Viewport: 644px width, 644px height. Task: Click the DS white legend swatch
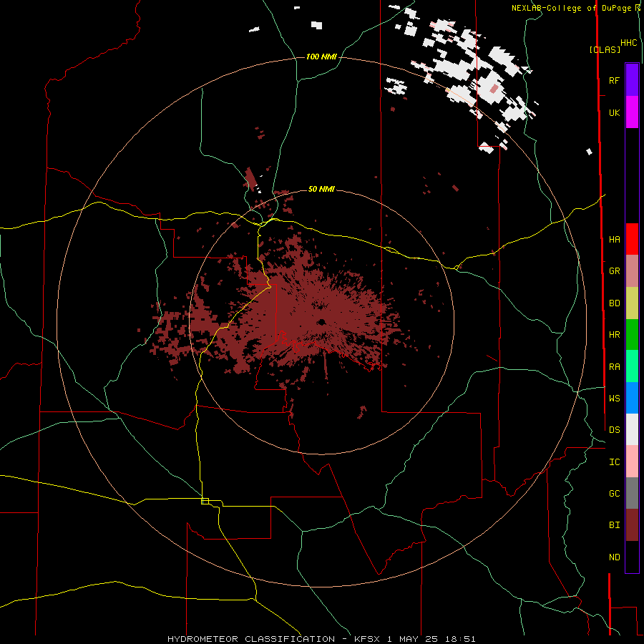tap(632, 429)
